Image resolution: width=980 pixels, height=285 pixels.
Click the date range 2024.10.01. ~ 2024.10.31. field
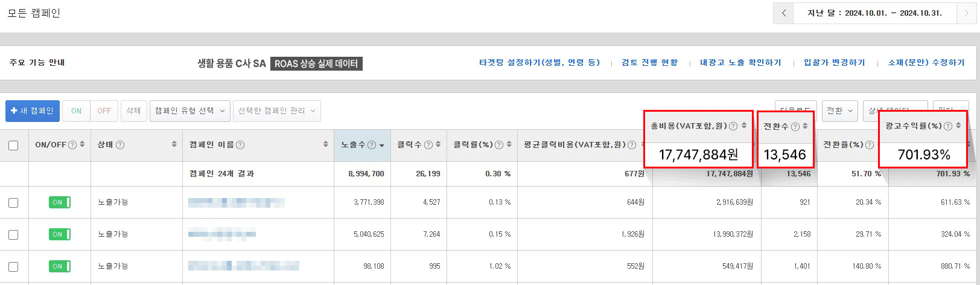pyautogui.click(x=874, y=13)
